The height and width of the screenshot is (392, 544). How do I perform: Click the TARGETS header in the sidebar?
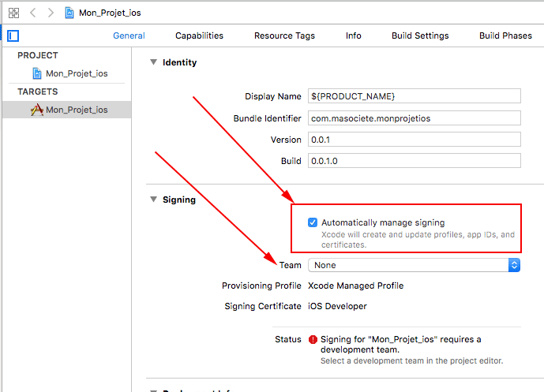[x=38, y=91]
